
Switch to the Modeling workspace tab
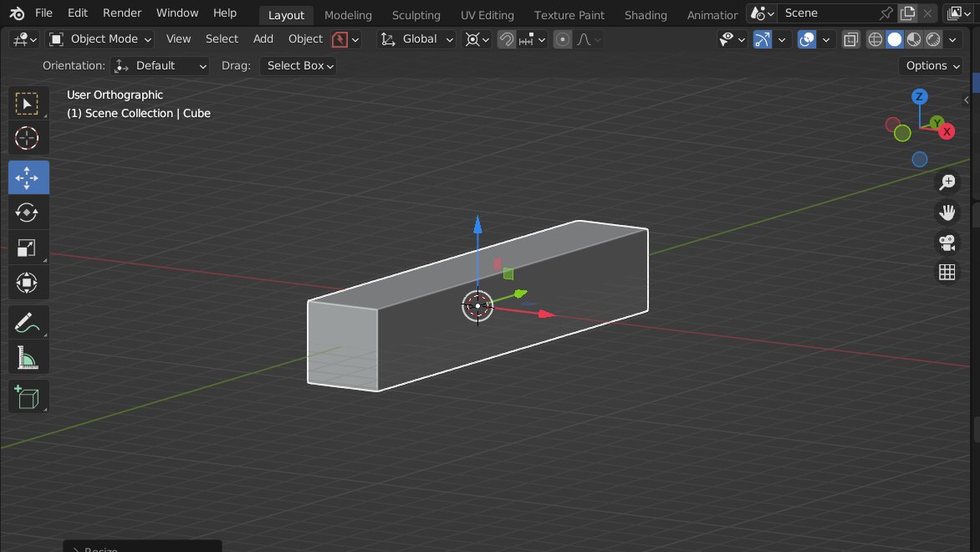coord(348,15)
